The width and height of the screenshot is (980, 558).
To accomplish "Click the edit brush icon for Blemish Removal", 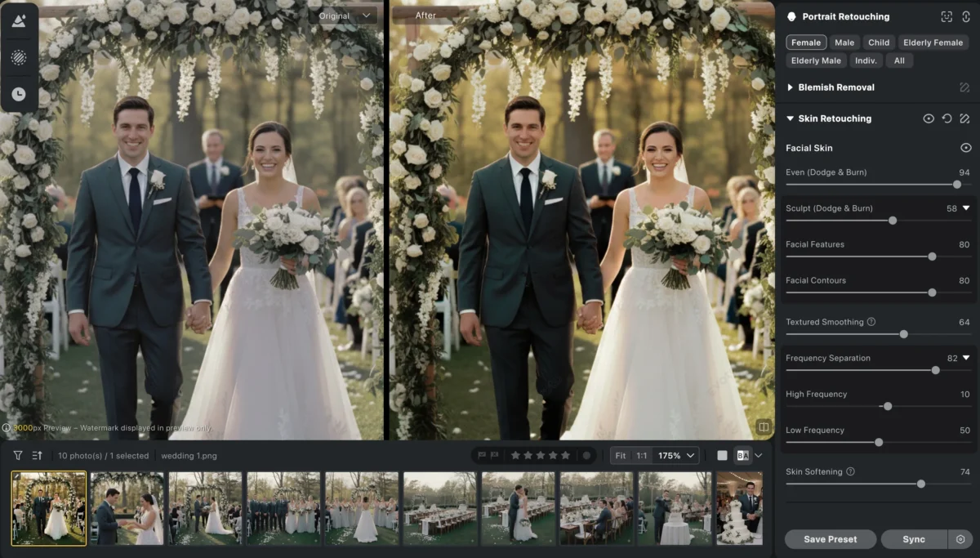I will (964, 87).
